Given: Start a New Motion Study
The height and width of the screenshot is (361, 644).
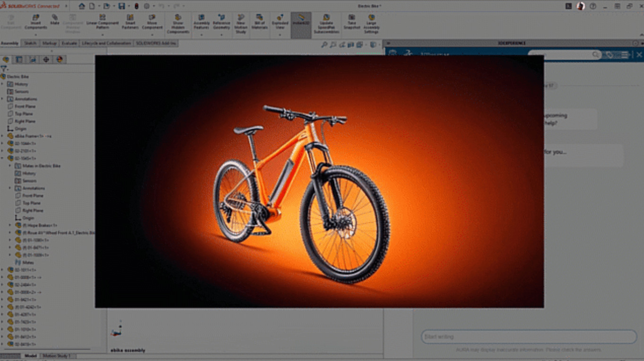Looking at the screenshot, I should (241, 21).
